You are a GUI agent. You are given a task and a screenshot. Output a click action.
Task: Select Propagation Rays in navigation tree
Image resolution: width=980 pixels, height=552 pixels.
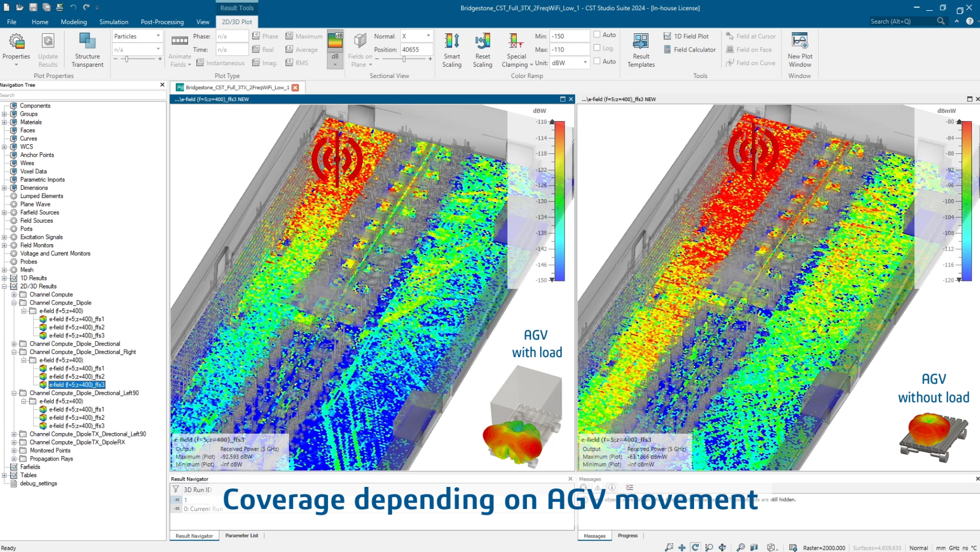click(x=51, y=459)
